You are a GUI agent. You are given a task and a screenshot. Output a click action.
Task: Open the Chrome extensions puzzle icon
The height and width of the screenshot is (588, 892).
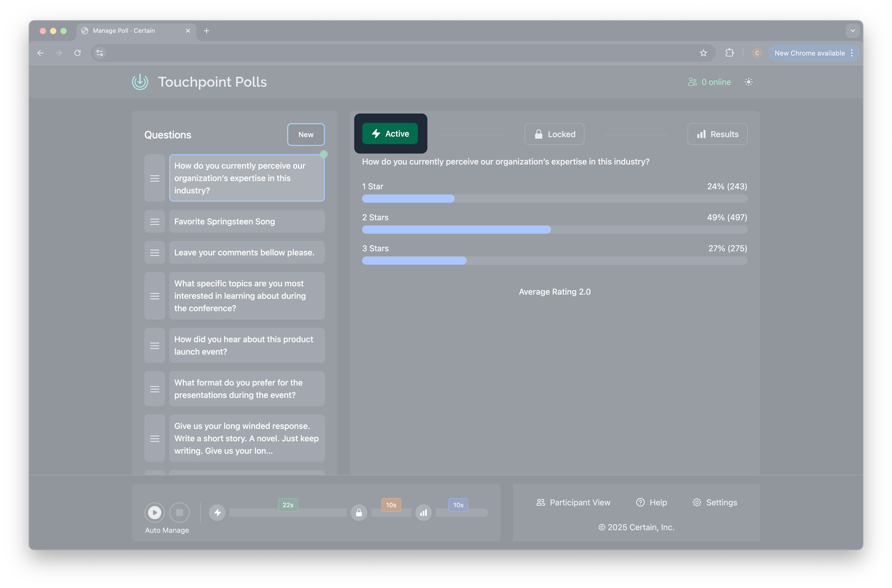click(x=729, y=53)
